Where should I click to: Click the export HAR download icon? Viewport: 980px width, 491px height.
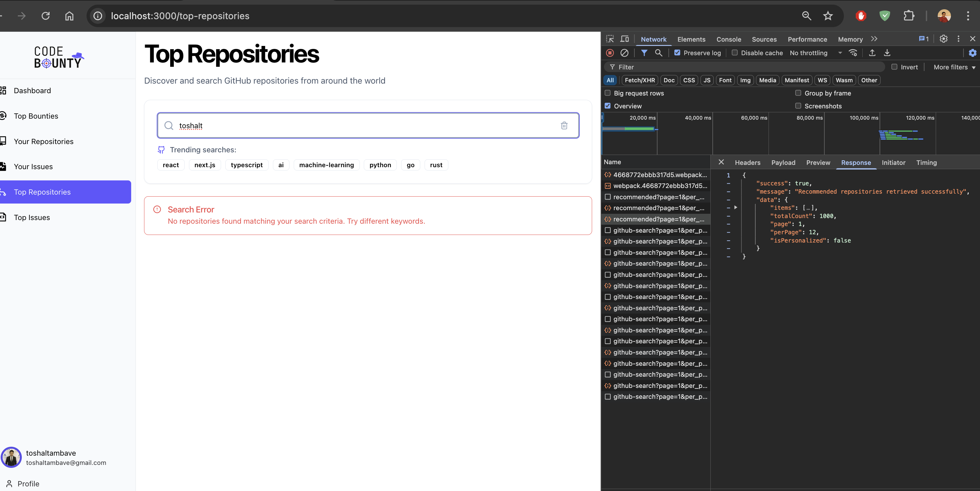tap(887, 53)
